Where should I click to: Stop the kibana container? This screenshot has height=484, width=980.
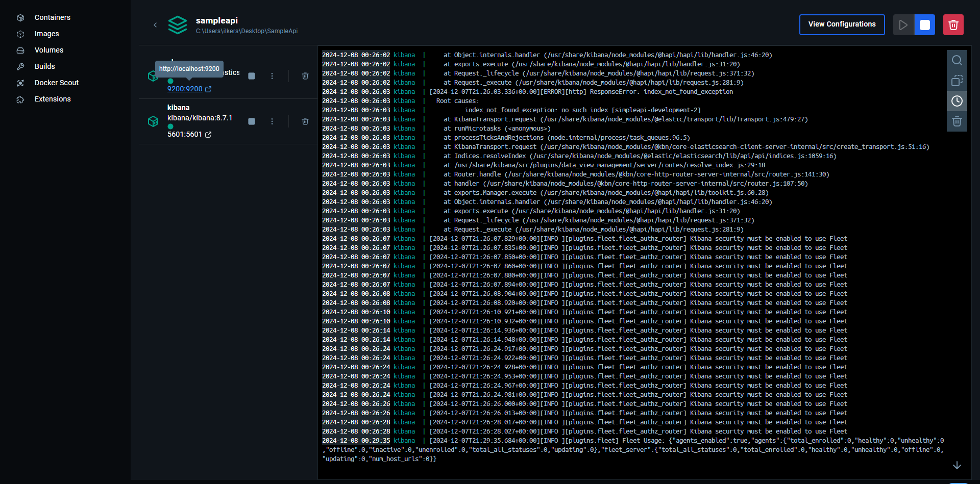point(252,121)
